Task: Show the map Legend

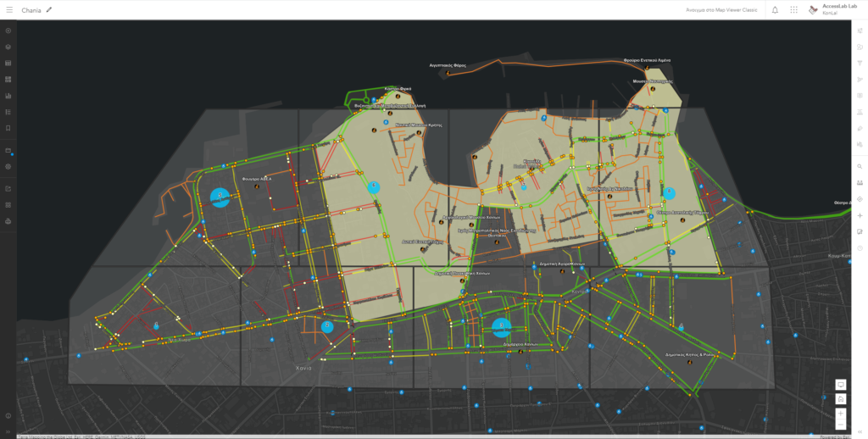Action: [x=8, y=112]
